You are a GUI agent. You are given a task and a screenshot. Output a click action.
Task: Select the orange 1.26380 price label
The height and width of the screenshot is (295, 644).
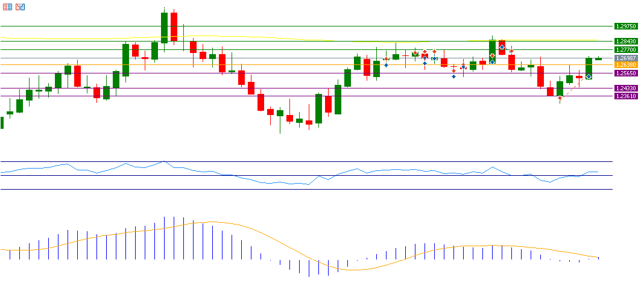tap(625, 64)
